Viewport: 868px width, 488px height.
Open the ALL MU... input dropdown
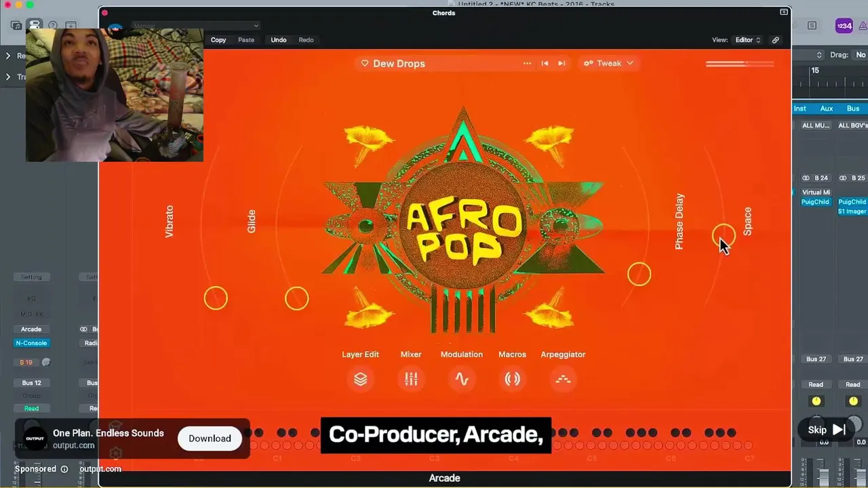click(816, 125)
